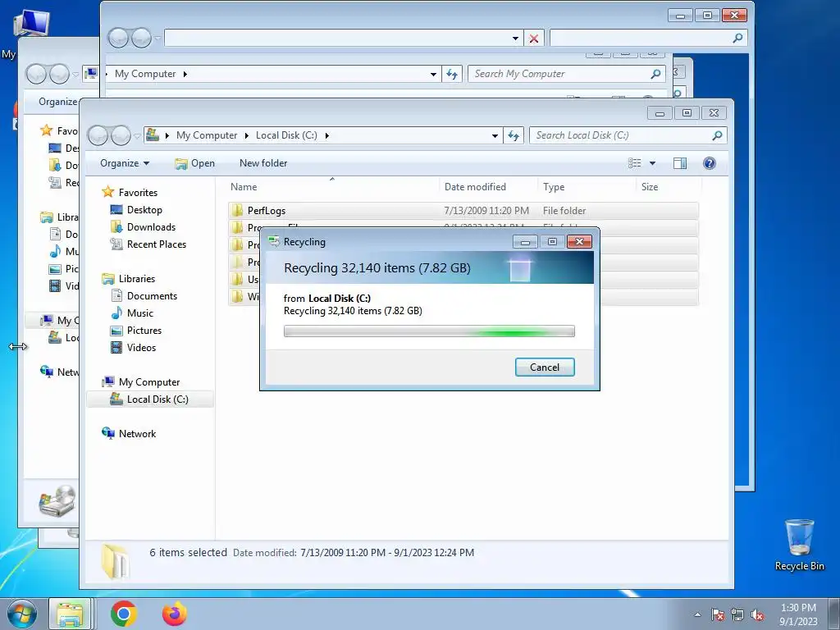Screen dimensions: 840x630
Task: Open Documents library
Action: coord(152,295)
